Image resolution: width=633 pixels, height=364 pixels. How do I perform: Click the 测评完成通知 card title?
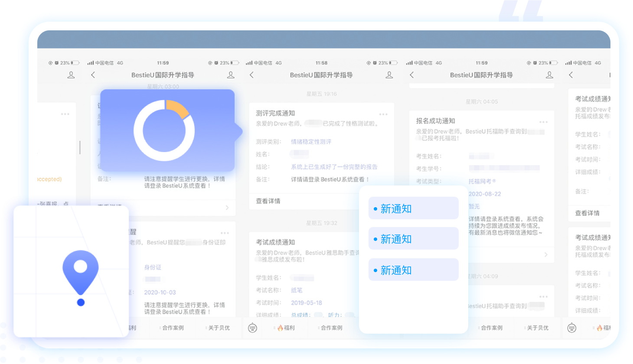coord(275,113)
